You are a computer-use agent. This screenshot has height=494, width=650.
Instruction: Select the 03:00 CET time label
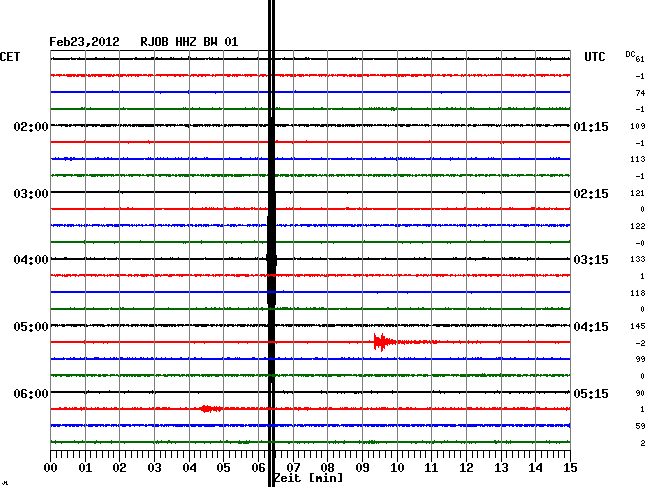[31, 194]
